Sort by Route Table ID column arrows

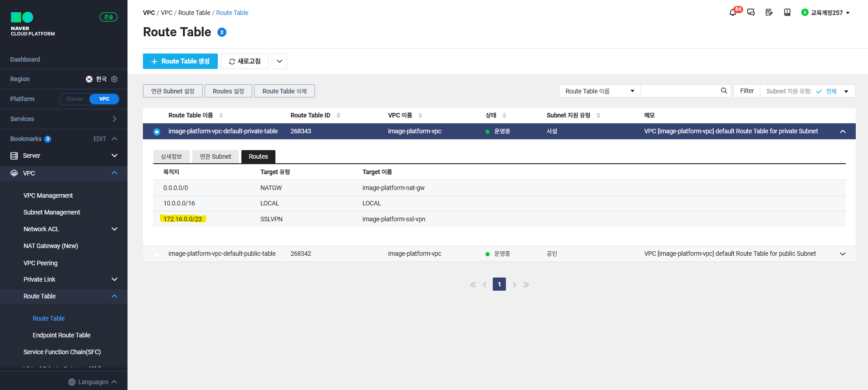coord(338,115)
